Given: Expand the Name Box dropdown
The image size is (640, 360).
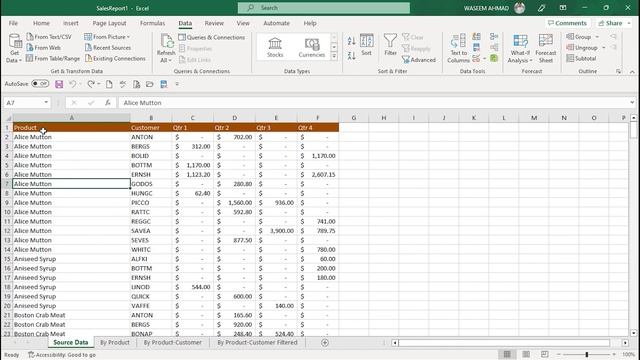Looking at the screenshot, I should (x=46, y=102).
